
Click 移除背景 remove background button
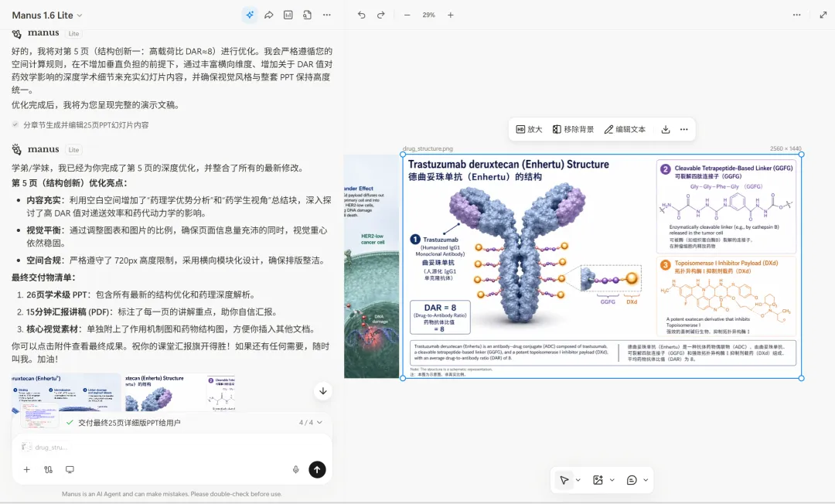573,129
